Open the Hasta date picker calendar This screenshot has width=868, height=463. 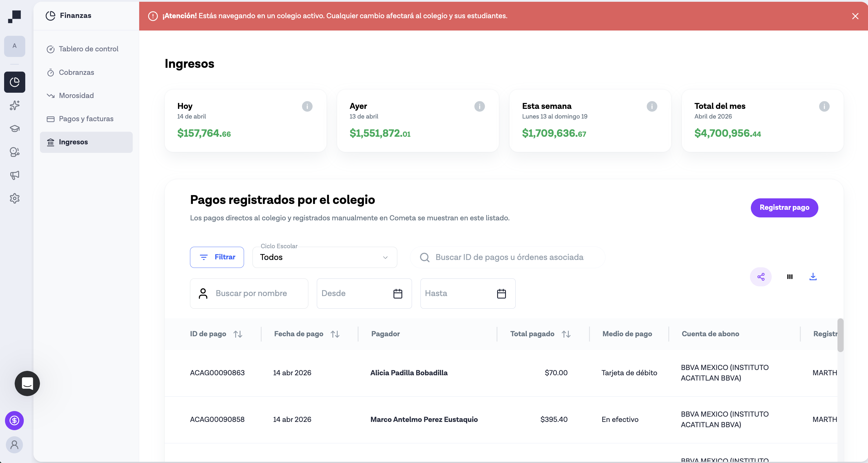click(x=502, y=293)
